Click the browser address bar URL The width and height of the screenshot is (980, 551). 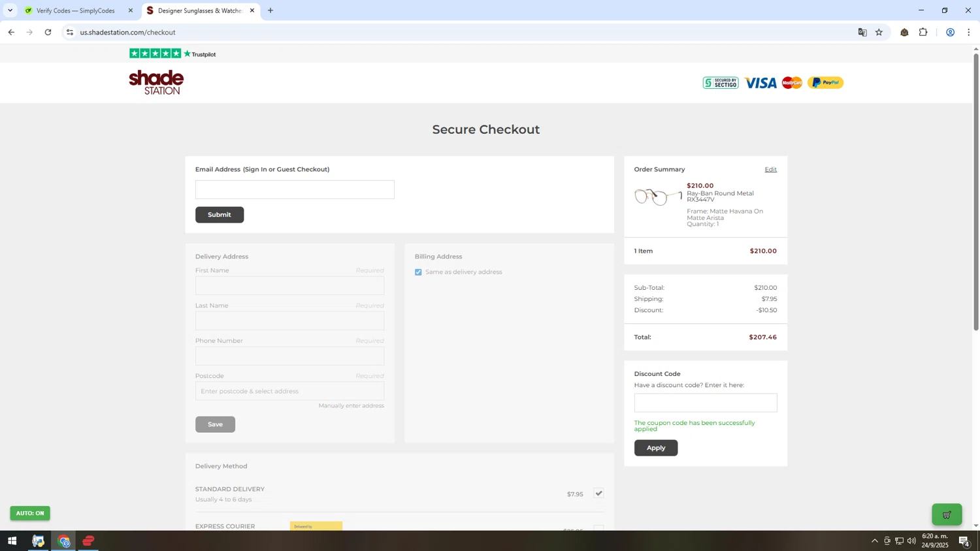(x=128, y=32)
